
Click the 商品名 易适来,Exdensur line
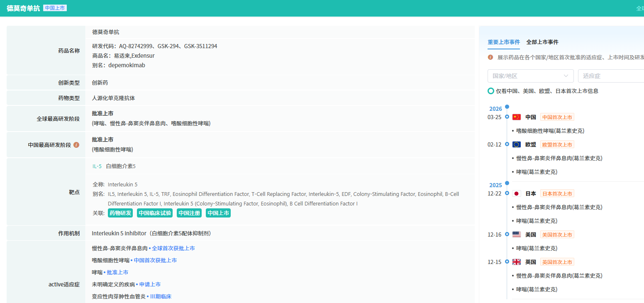[x=123, y=56]
